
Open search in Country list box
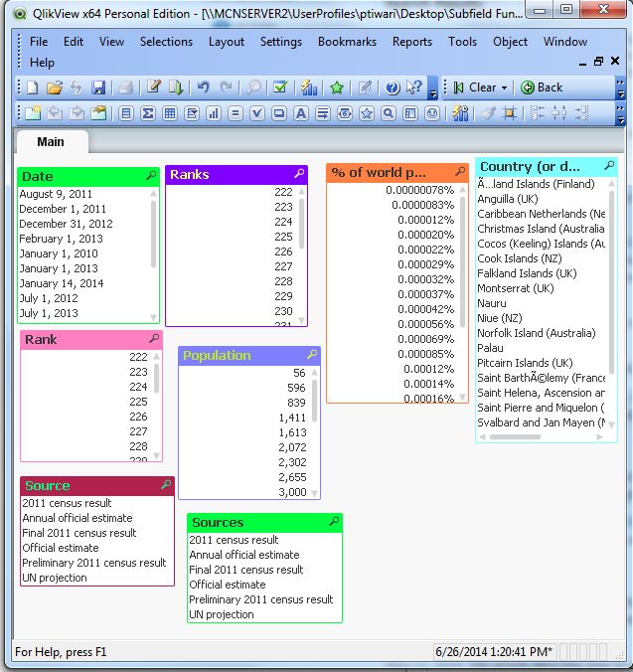609,165
